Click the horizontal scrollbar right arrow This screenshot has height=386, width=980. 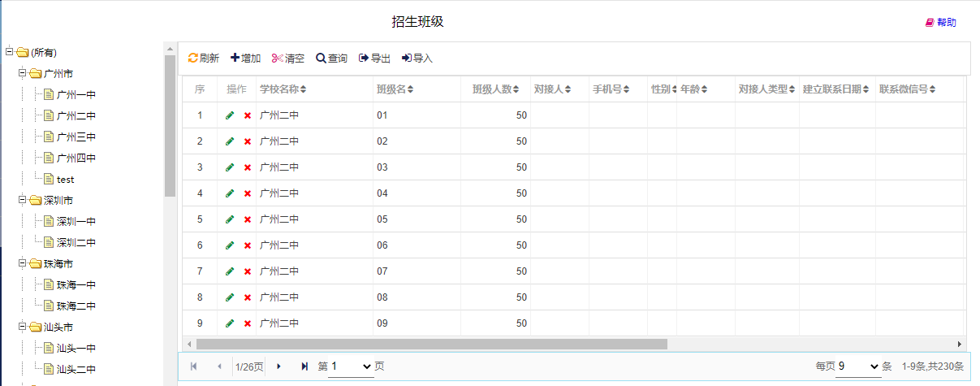coord(959,344)
